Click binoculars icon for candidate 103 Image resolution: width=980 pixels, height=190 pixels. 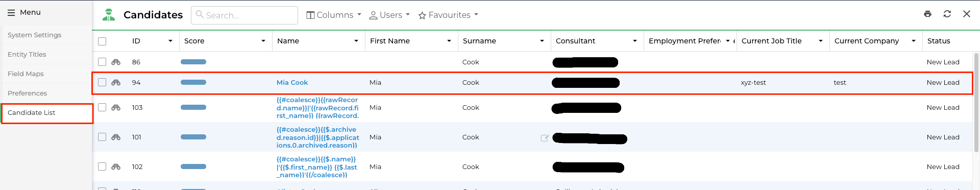[116, 107]
